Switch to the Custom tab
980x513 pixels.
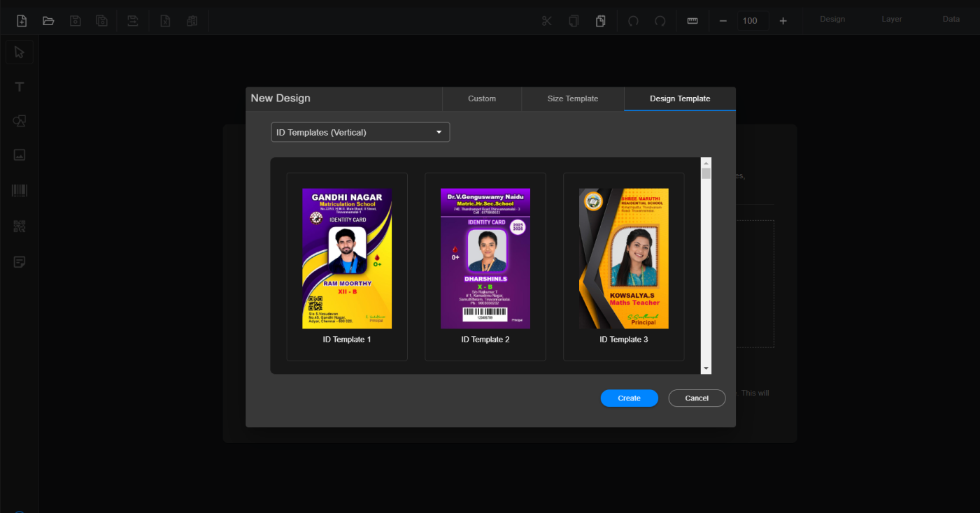[482, 99]
